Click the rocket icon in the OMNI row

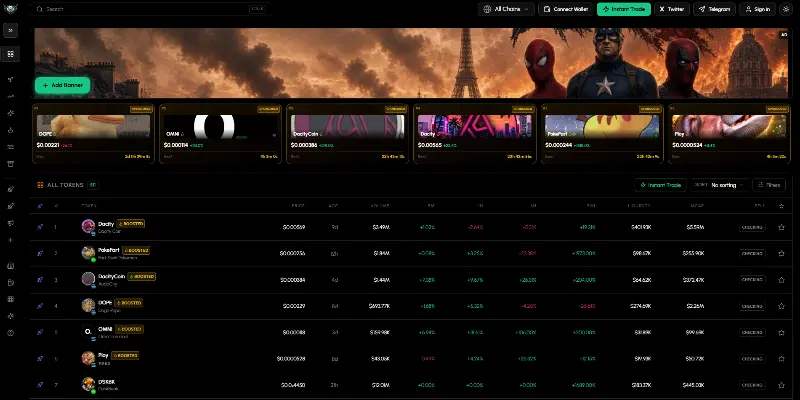(x=40, y=332)
